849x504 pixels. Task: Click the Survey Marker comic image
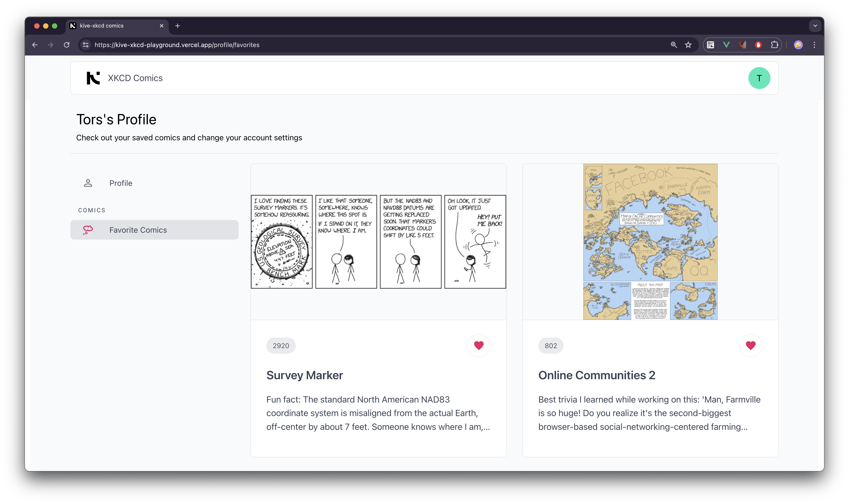pos(378,242)
